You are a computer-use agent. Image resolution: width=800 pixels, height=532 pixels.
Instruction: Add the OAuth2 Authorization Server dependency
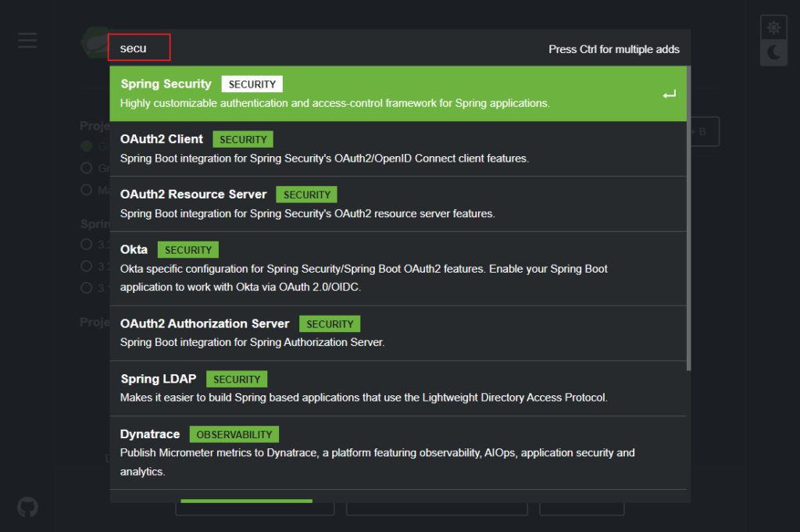(x=398, y=333)
